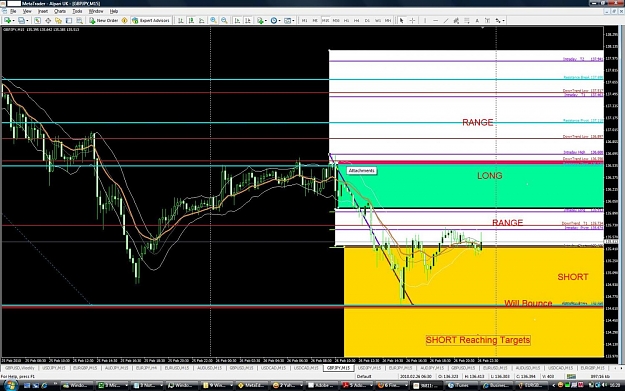This screenshot has width=625, height=391.
Task: Show the Data Window panel
Action: point(48,20)
